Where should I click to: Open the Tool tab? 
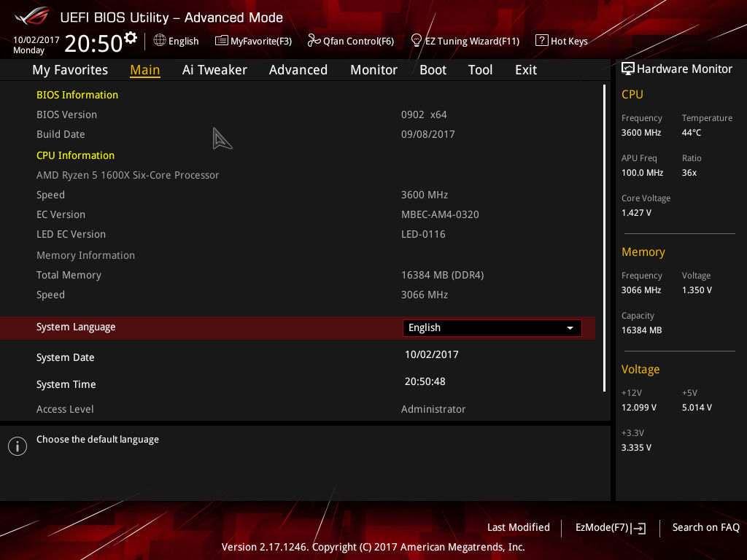tap(480, 70)
